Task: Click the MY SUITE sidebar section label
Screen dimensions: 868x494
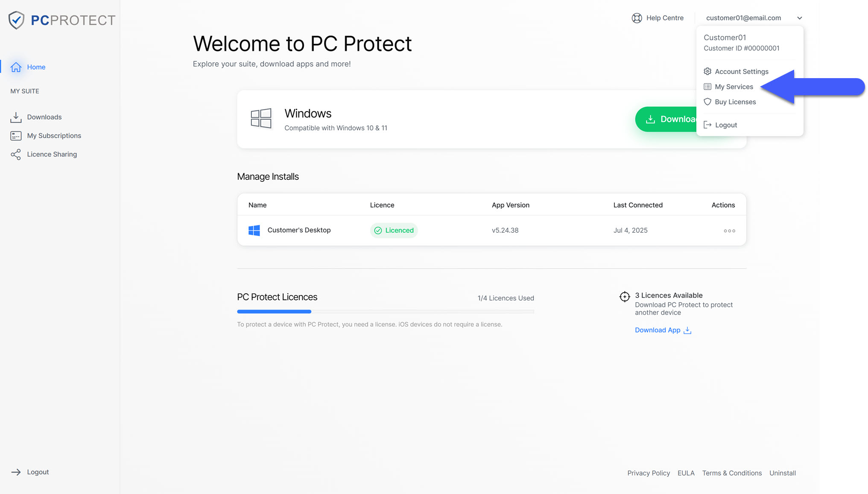Action: 25,91
